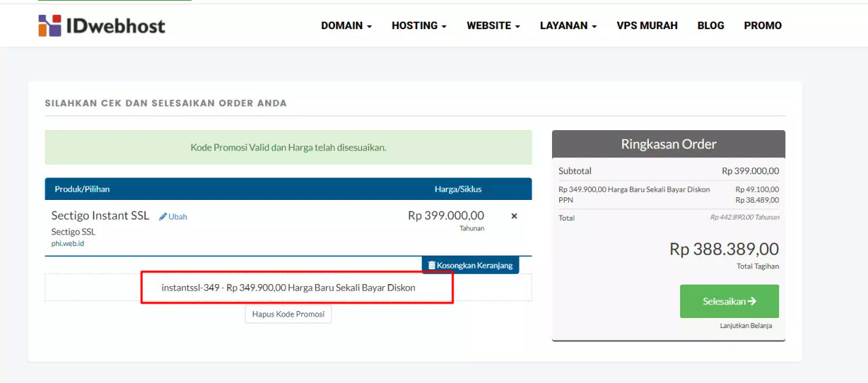Screen dimensions: 868x383
Task: Click the Hapus Kode Promosi button
Action: 288,315
